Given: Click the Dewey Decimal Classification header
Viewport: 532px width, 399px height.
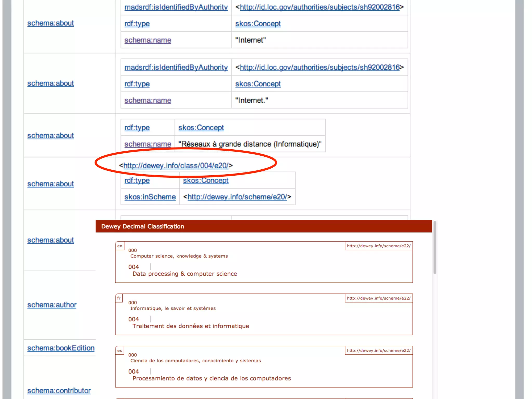Looking at the screenshot, I should (142, 226).
